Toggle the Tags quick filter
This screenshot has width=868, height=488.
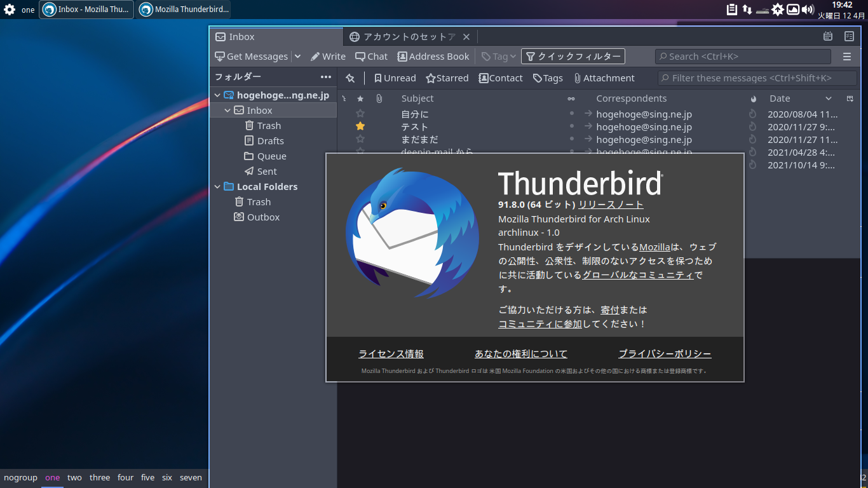[x=548, y=78]
